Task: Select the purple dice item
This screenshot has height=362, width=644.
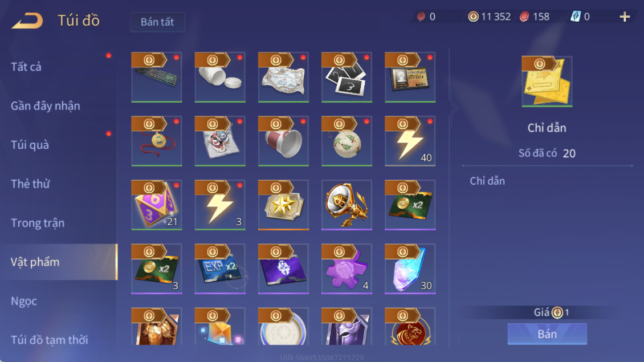Action: [x=157, y=205]
